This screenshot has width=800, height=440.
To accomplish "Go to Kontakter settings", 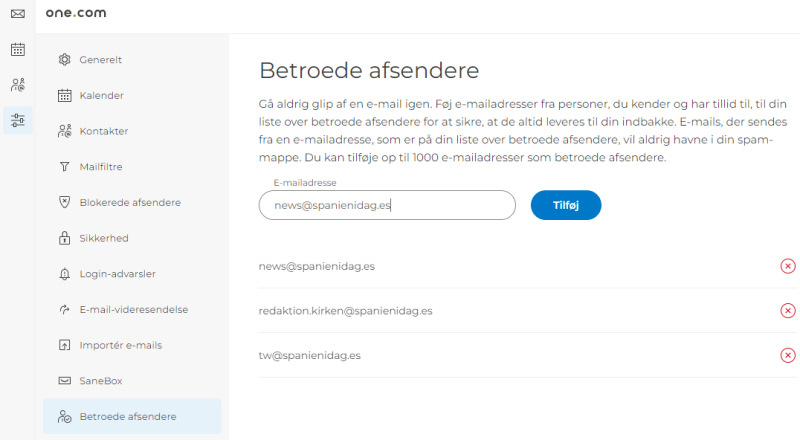I will (x=103, y=131).
